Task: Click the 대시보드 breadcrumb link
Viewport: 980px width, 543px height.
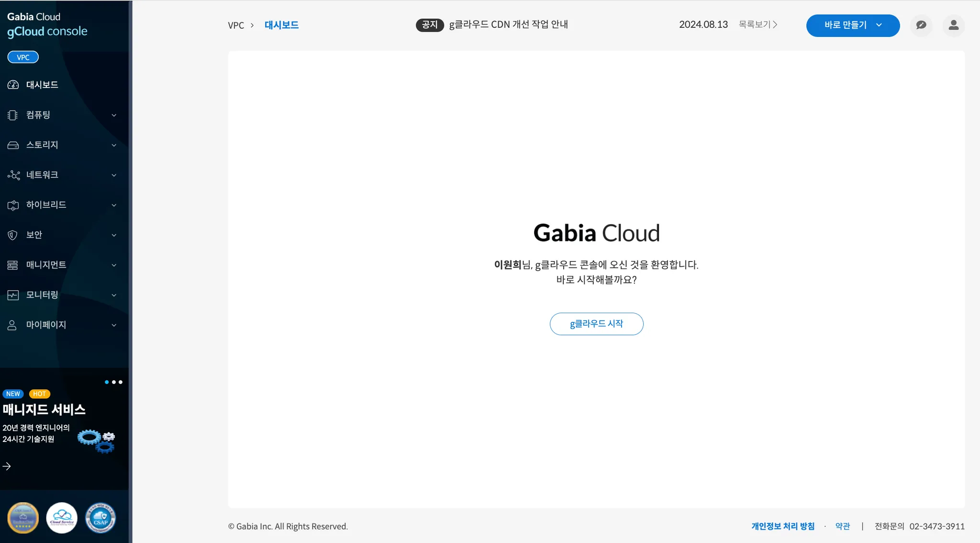Action: tap(281, 25)
